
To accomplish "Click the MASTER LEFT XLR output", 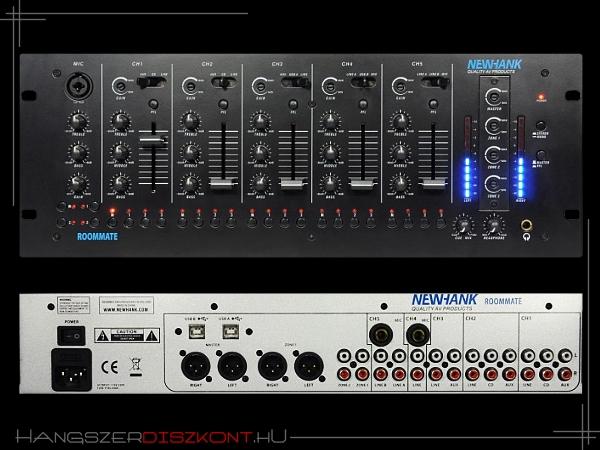I will click(232, 365).
